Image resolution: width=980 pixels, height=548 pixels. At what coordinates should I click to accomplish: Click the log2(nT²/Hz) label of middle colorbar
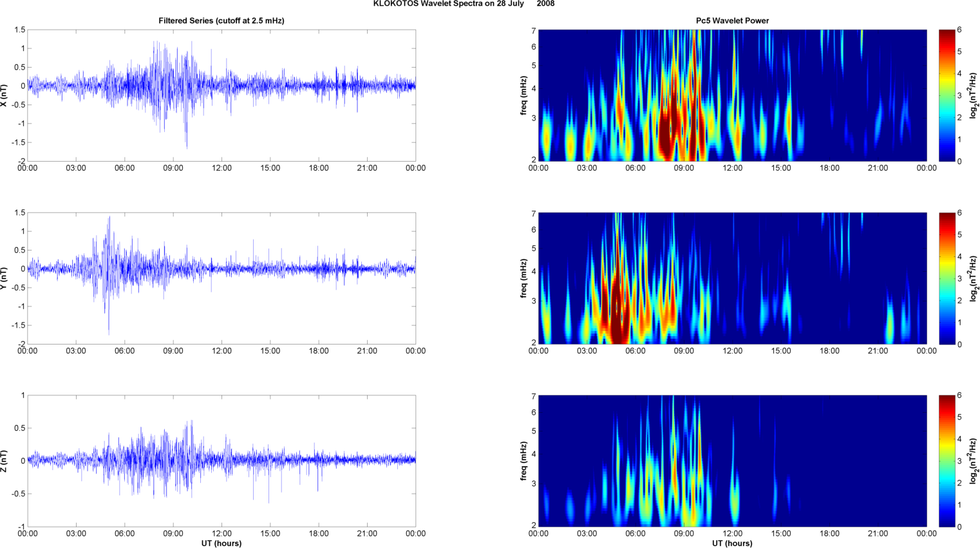pos(974,278)
